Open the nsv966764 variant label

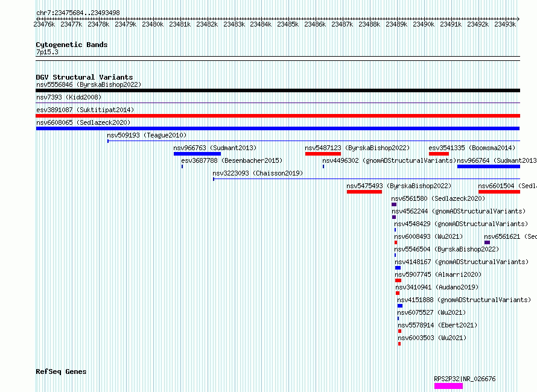coord(497,160)
